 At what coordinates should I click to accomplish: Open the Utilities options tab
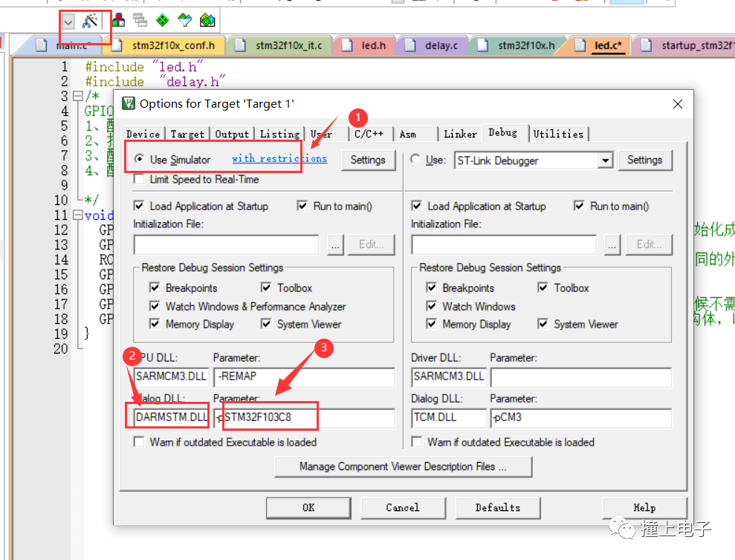click(x=558, y=134)
